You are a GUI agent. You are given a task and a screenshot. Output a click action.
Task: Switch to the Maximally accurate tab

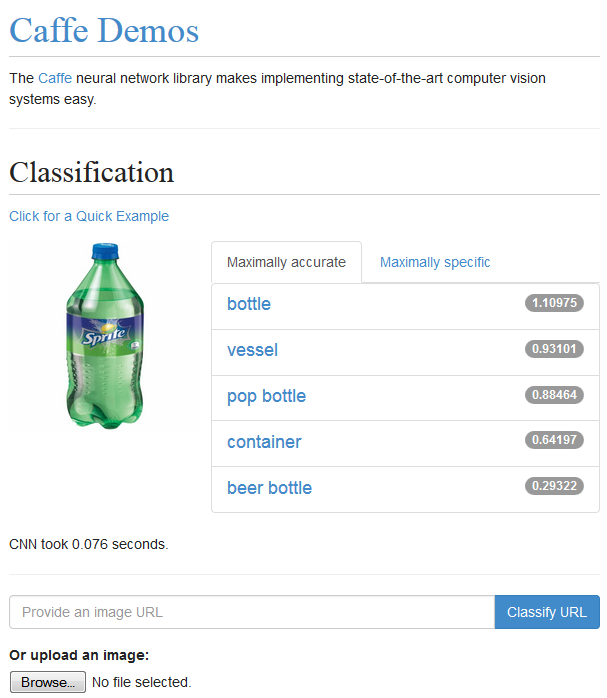coord(286,262)
